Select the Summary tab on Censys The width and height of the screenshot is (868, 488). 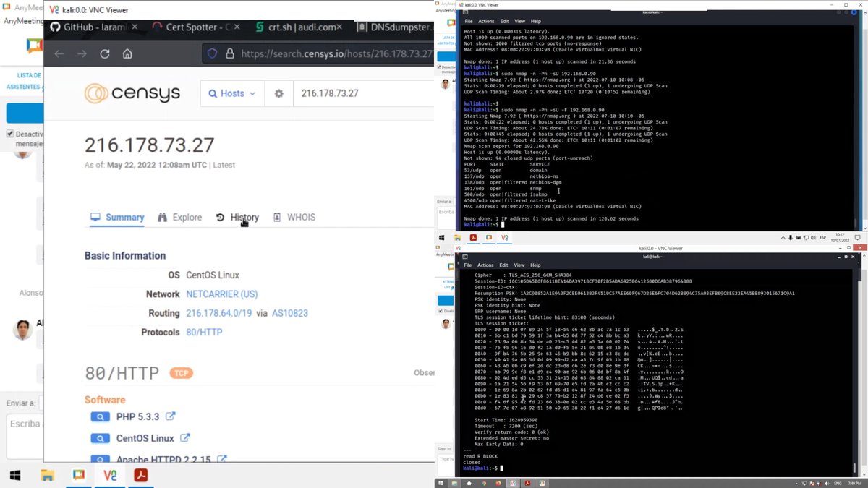pyautogui.click(x=117, y=217)
